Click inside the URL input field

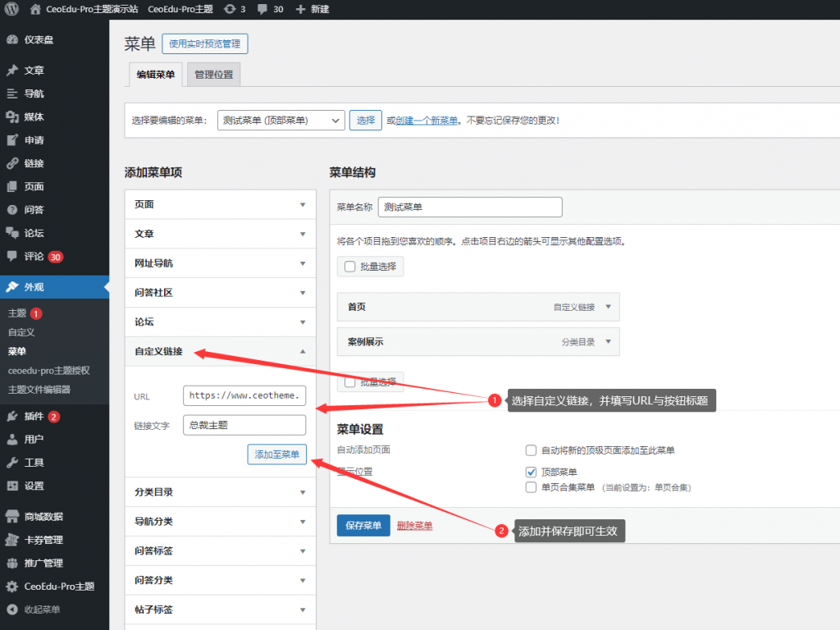244,395
